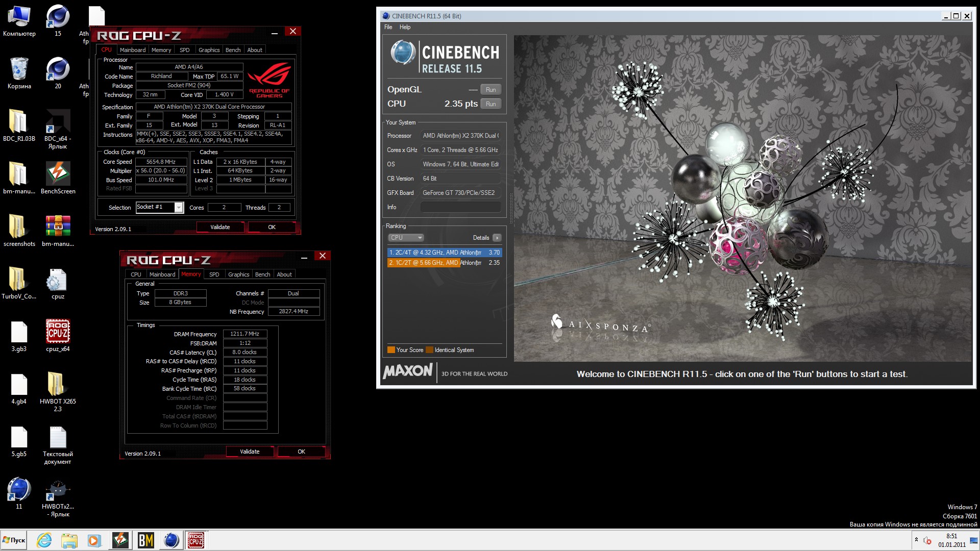Launch the cpuz desktop icon

(58, 283)
